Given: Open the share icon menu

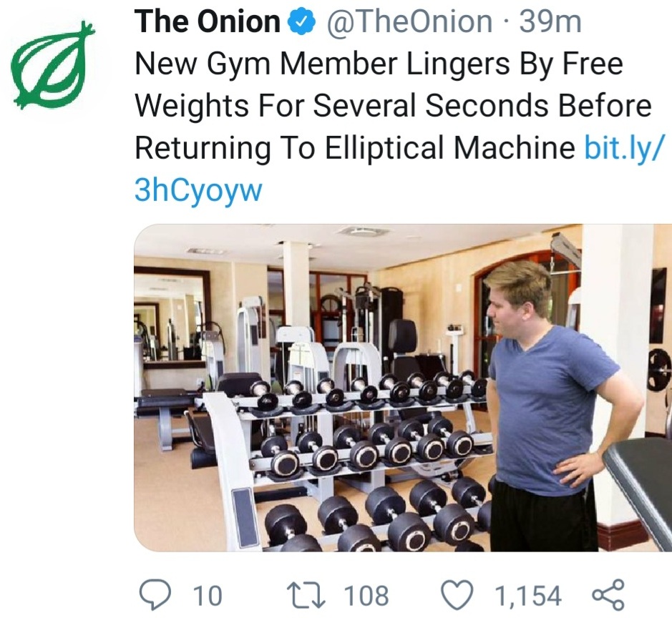Looking at the screenshot, I should click(608, 594).
